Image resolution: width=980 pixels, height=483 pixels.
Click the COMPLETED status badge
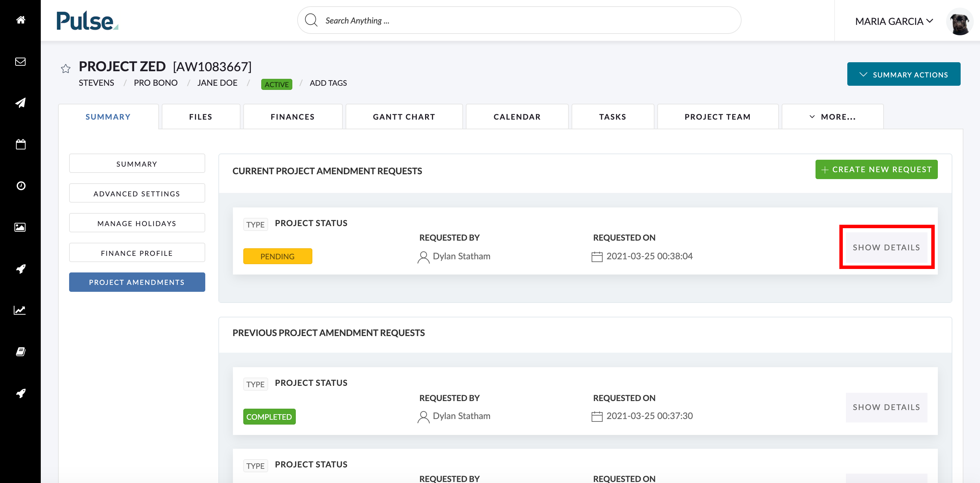[269, 417]
